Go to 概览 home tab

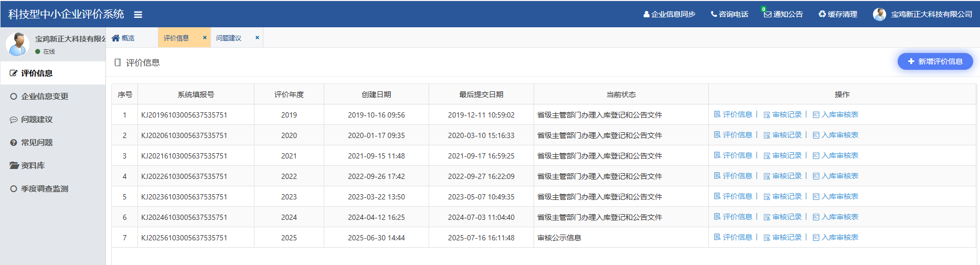pyautogui.click(x=123, y=38)
